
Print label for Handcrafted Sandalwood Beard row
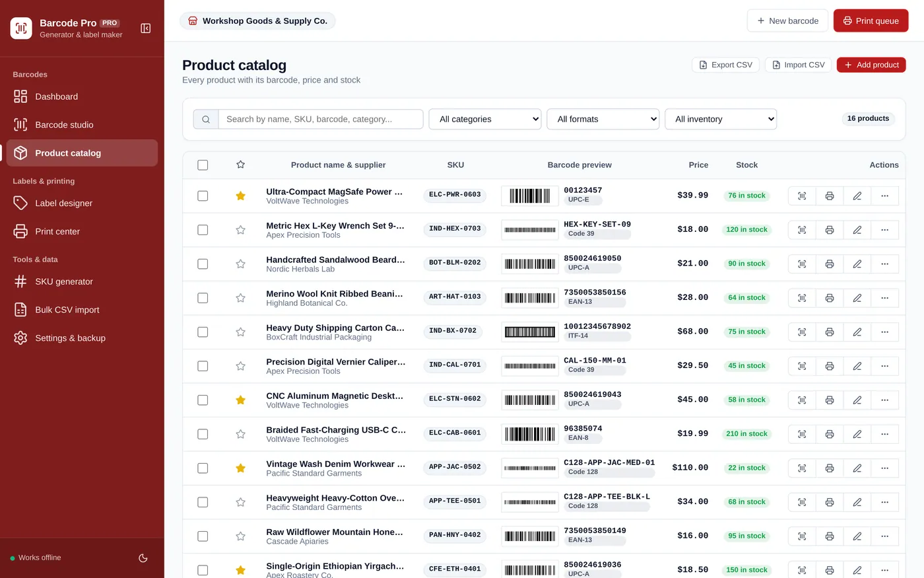830,264
